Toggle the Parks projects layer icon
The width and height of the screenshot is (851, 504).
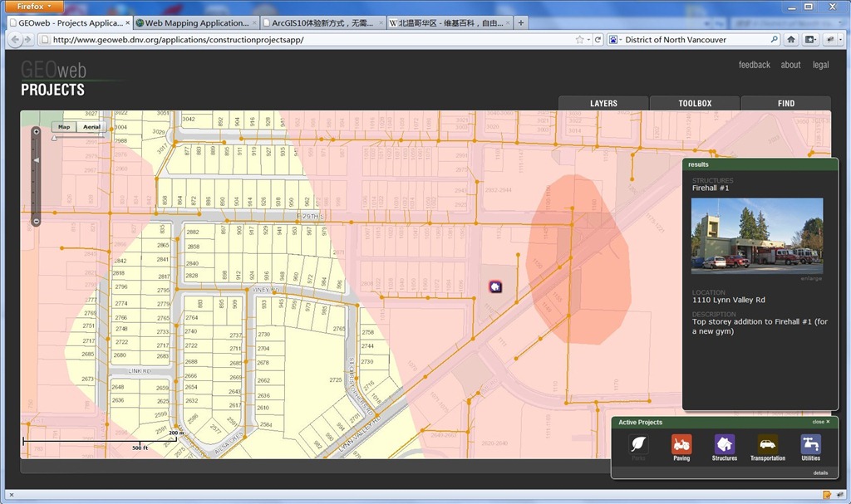point(638,444)
